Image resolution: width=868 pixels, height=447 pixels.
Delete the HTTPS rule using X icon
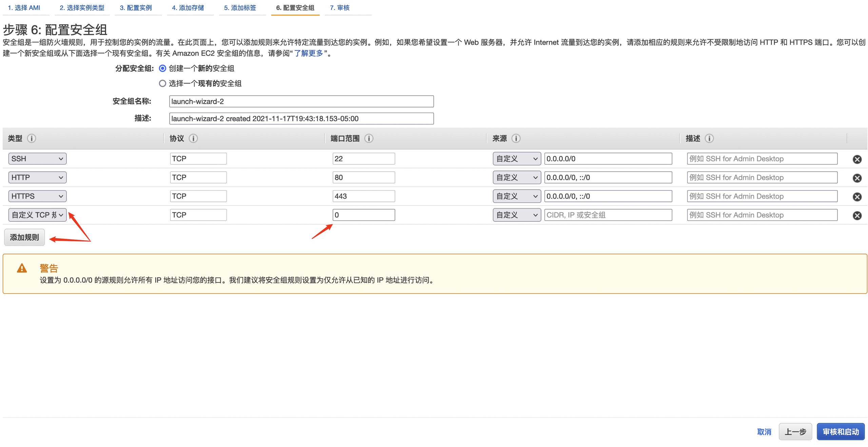857,197
